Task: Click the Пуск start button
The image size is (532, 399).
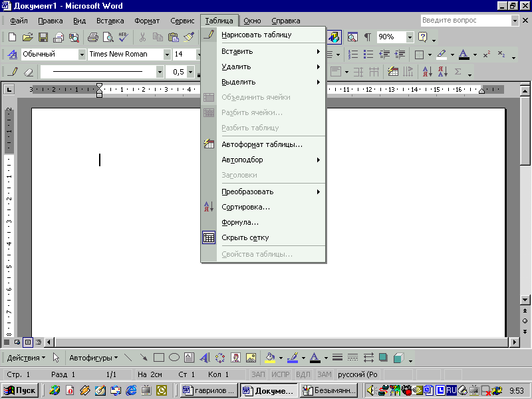Action: coord(20,390)
